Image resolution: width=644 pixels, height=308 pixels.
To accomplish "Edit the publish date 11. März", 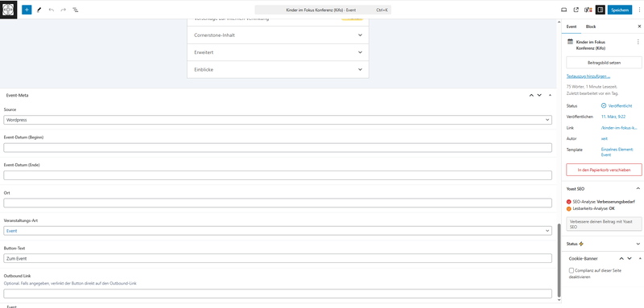I will 613,117.
